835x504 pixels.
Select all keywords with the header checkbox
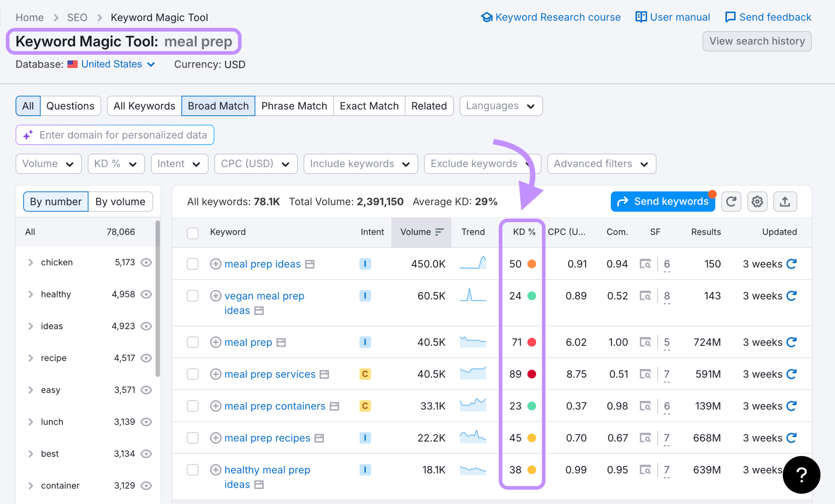192,232
